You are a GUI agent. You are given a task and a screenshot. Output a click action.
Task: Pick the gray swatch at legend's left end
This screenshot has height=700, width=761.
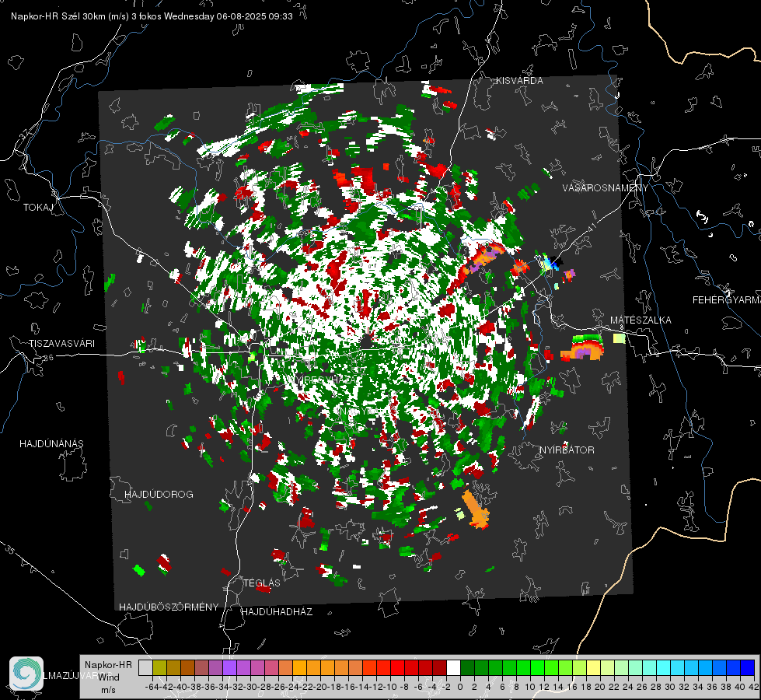pyautogui.click(x=145, y=667)
